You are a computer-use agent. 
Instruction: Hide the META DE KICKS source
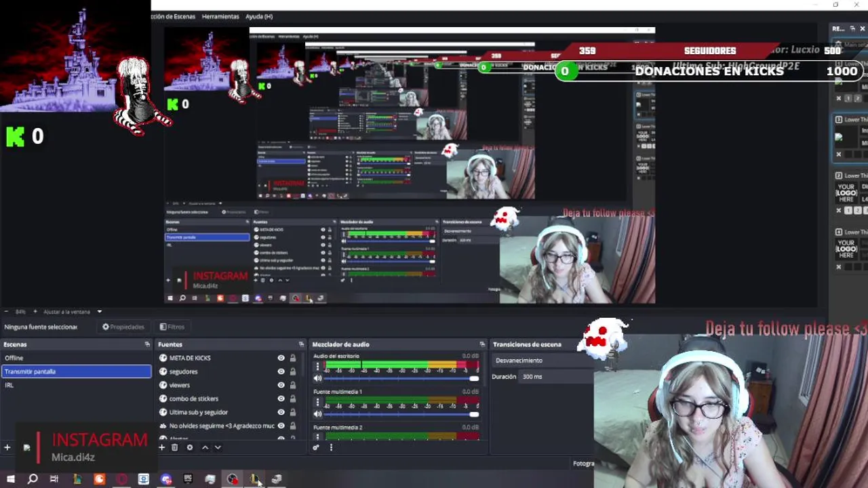tap(281, 358)
